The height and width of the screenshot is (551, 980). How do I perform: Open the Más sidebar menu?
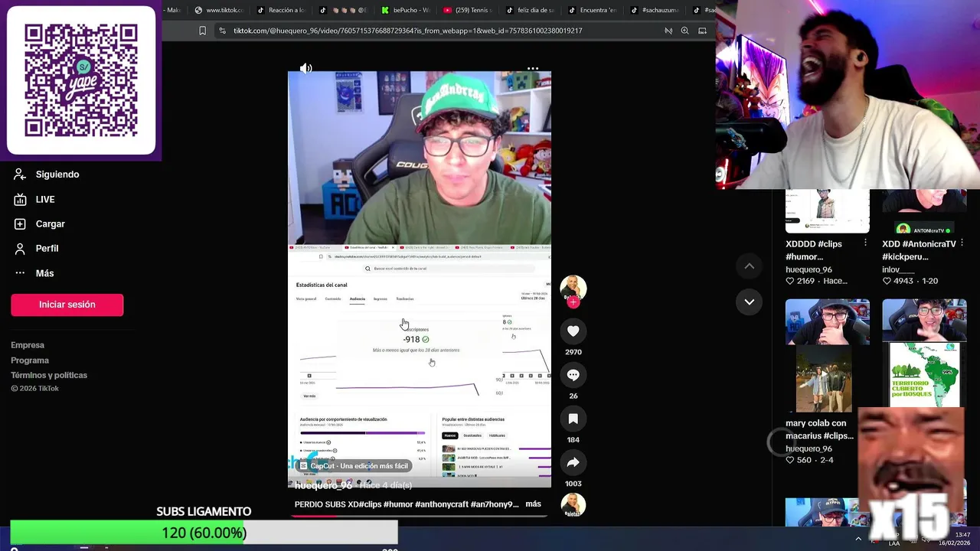click(x=34, y=273)
